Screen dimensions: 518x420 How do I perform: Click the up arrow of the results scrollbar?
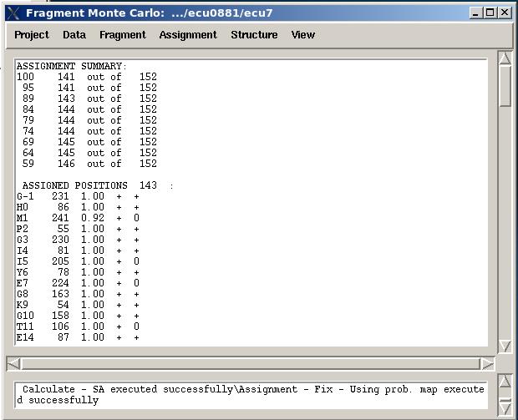[505, 58]
